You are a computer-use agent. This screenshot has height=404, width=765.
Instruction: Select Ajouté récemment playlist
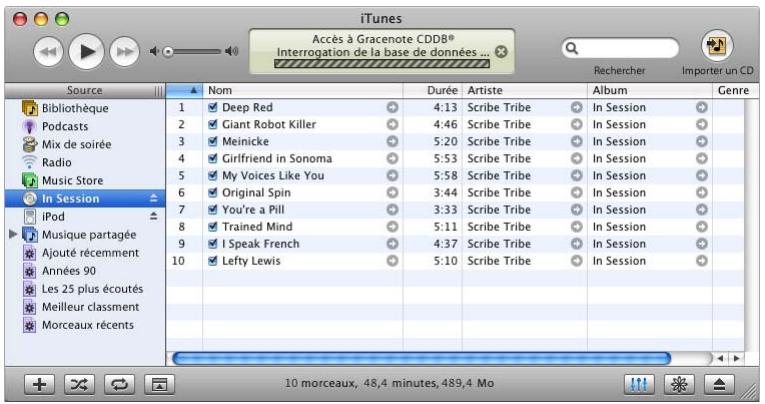(x=85, y=252)
